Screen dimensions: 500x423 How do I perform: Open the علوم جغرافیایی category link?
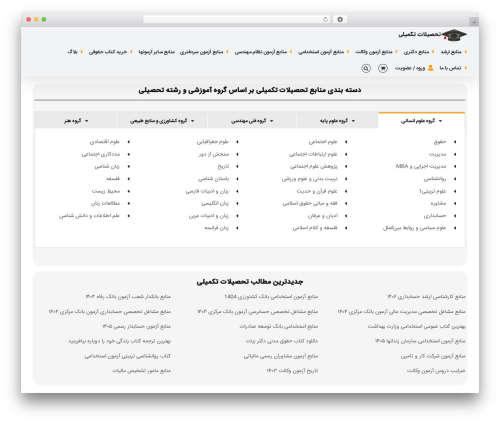[x=213, y=142]
